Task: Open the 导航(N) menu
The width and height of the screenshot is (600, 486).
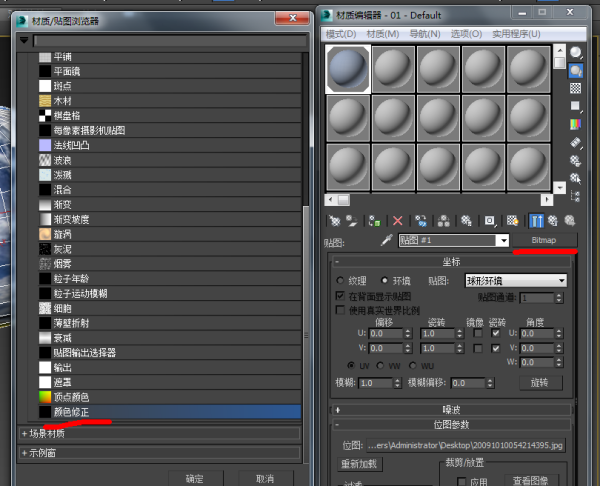Action: pos(425,34)
